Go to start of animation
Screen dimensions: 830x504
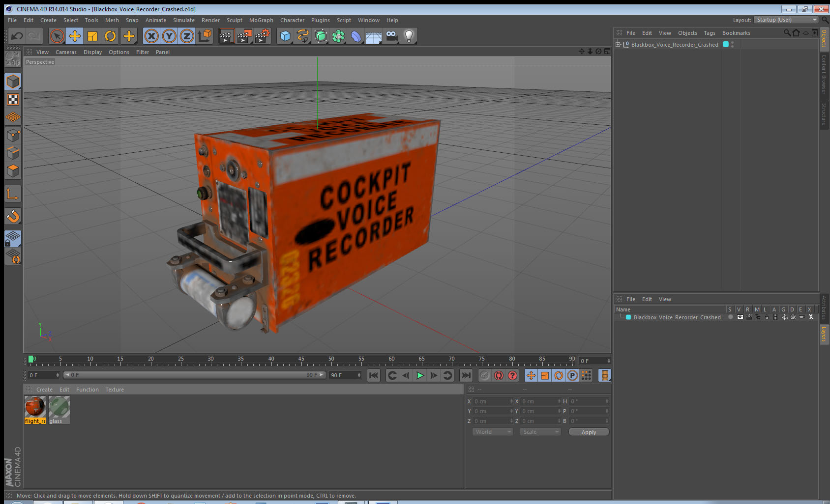(374, 375)
